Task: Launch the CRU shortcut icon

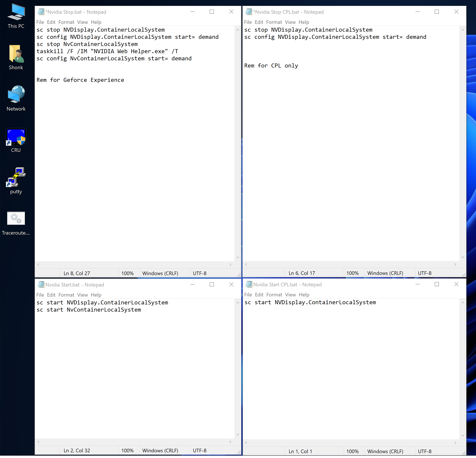Action: pyautogui.click(x=16, y=137)
